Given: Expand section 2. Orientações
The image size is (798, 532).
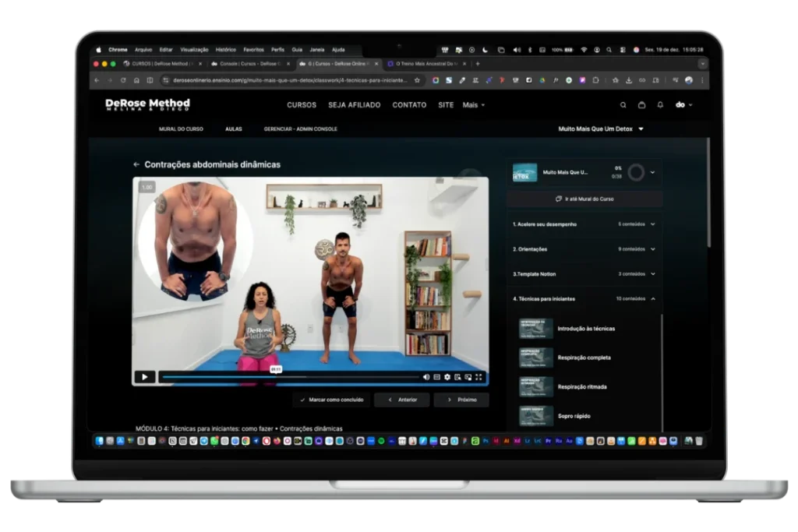Looking at the screenshot, I should coord(584,249).
